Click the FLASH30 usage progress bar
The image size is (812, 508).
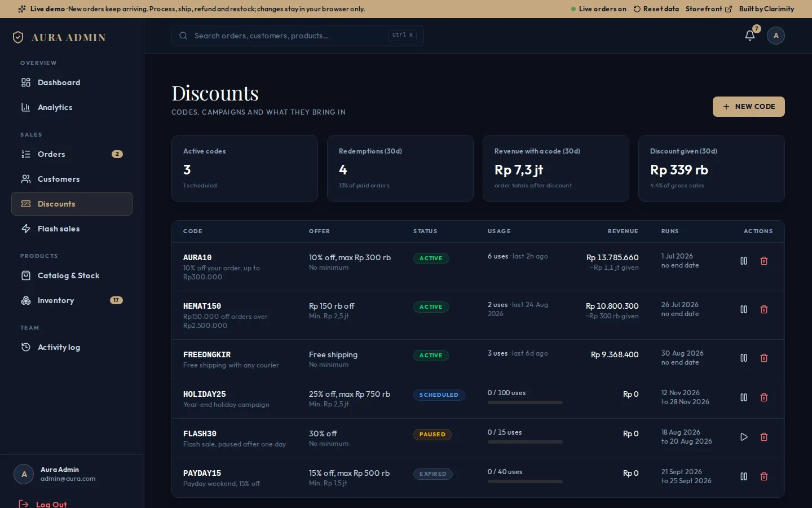(525, 442)
